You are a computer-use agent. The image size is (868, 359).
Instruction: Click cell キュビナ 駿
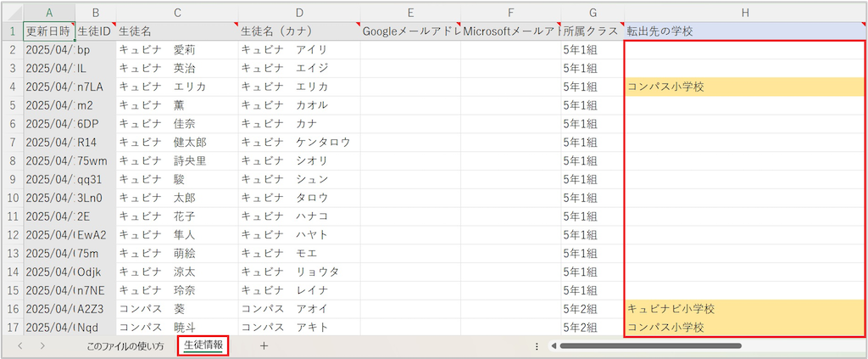(177, 179)
